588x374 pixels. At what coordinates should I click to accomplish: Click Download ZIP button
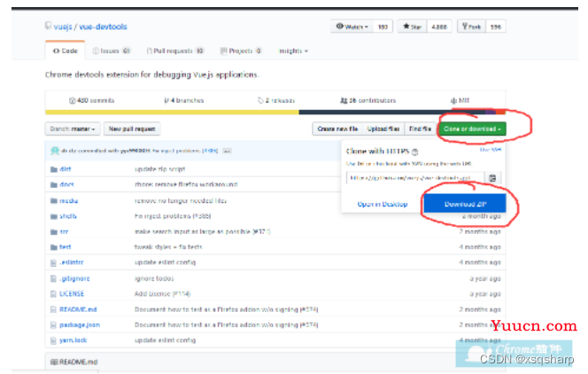coord(465,204)
